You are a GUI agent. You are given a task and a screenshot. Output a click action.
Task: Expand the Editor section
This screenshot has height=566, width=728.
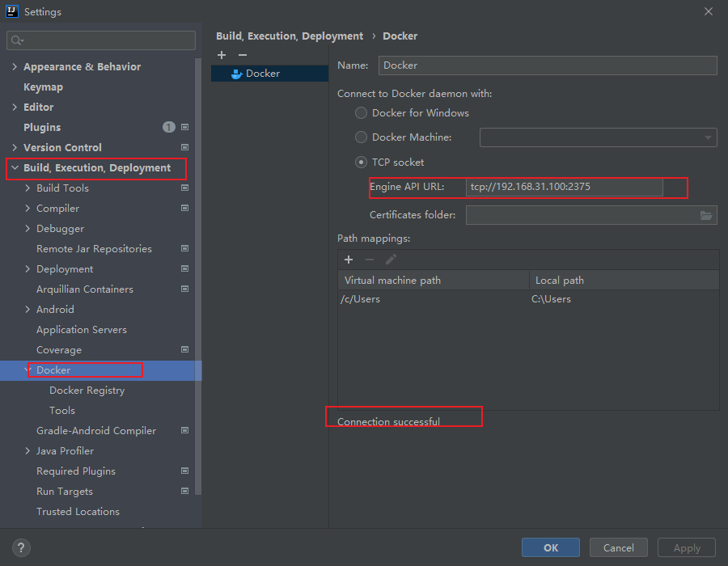pos(15,108)
